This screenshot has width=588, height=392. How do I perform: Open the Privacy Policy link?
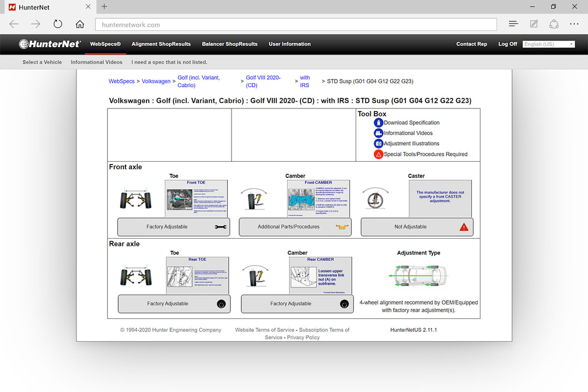303,337
